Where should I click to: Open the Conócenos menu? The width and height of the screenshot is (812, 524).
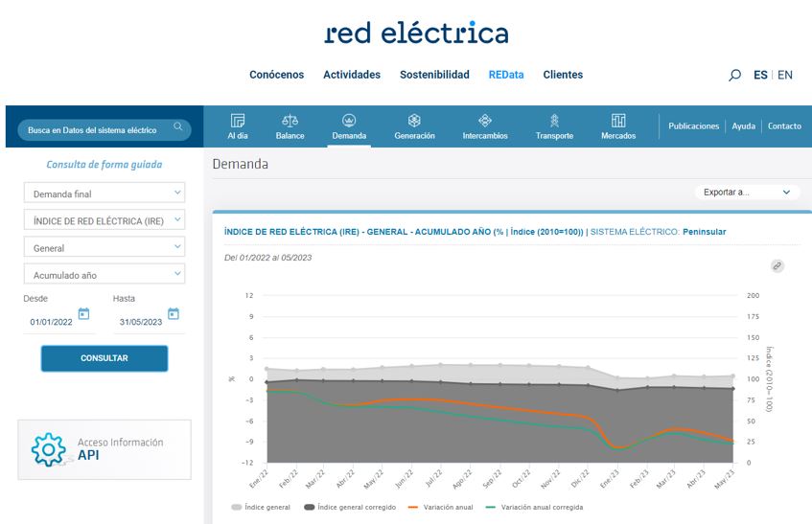[x=276, y=75]
